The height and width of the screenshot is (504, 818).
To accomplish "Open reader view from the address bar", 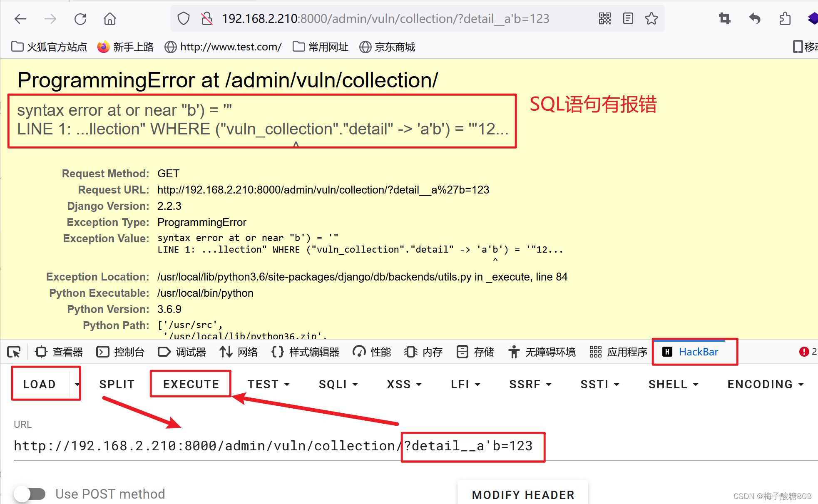I will (x=628, y=18).
